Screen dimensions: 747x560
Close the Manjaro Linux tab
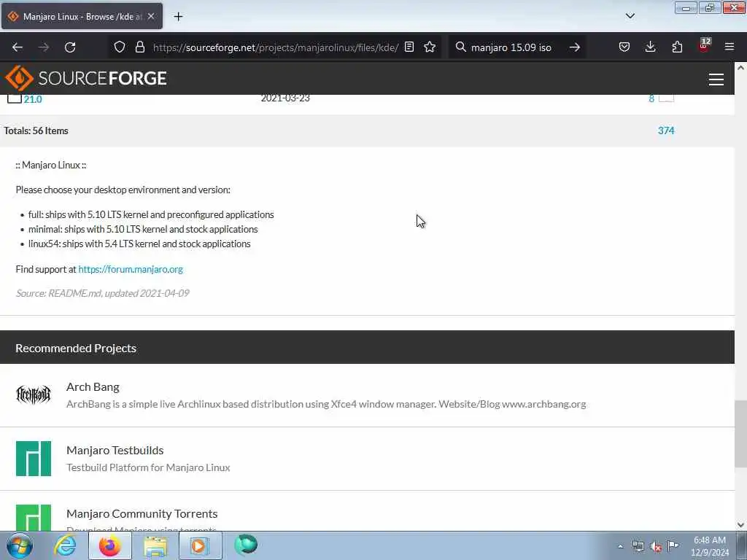click(x=151, y=16)
